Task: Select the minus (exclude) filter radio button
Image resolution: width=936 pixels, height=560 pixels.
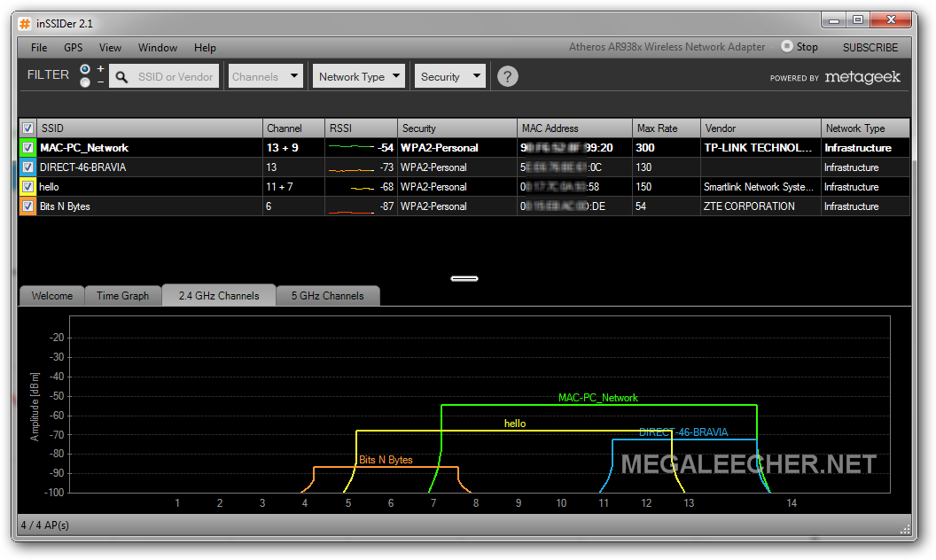Action: pos(85,82)
